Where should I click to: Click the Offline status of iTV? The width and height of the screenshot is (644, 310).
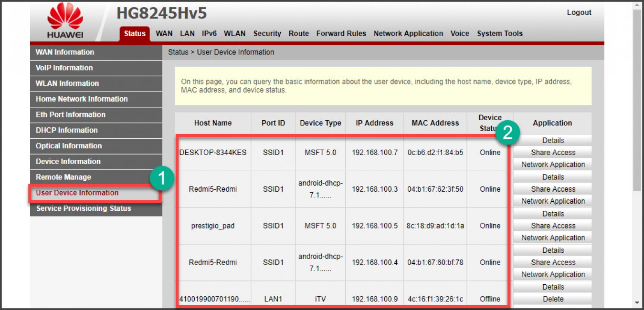pyautogui.click(x=490, y=300)
